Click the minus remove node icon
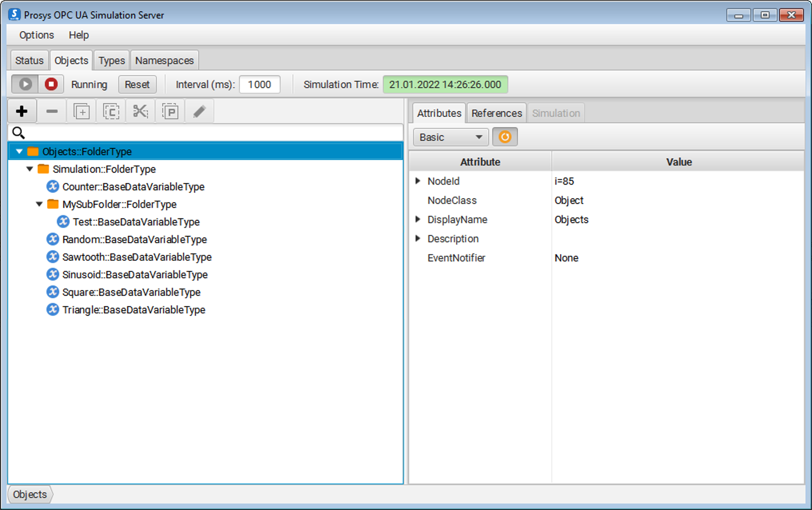The image size is (812, 510). coord(52,112)
